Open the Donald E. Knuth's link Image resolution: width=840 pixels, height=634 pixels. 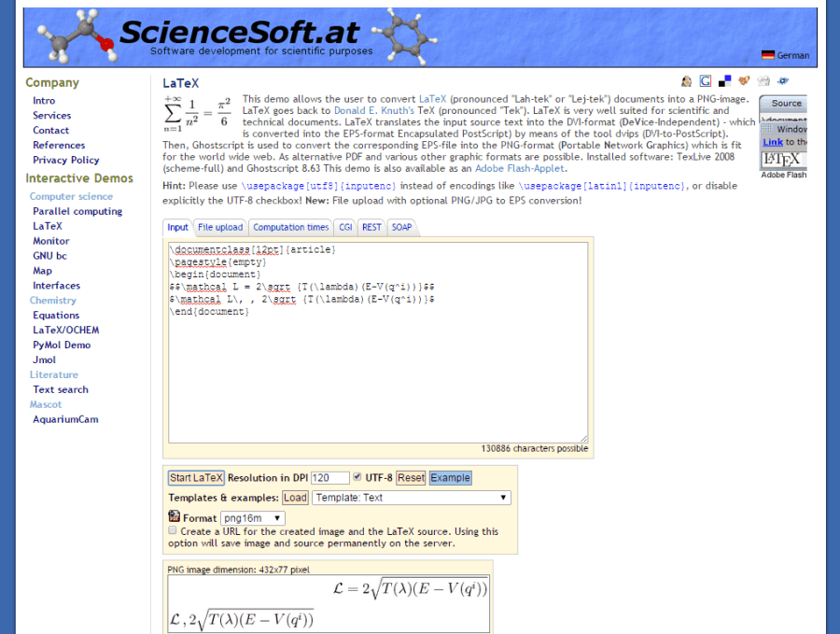(374, 110)
